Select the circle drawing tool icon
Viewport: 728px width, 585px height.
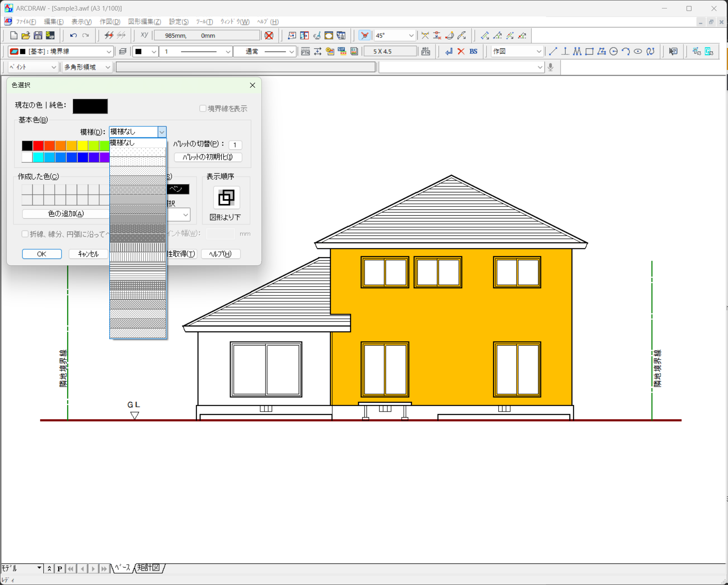pos(613,52)
